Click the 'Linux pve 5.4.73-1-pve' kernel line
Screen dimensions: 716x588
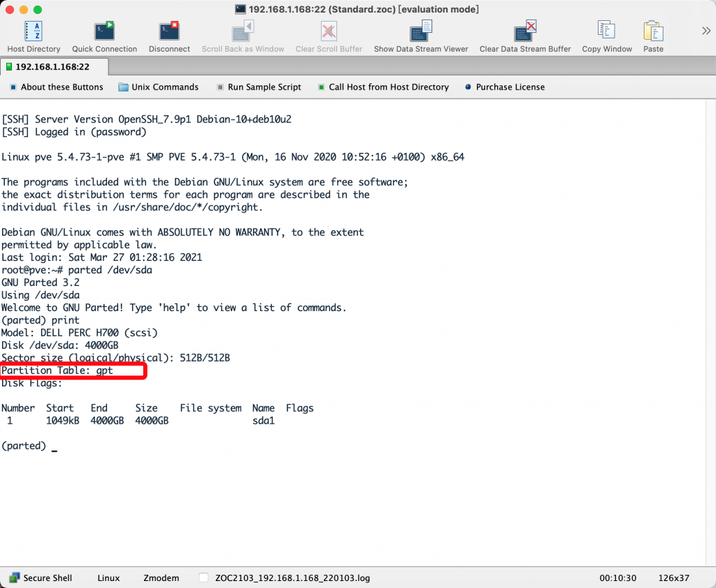[233, 157]
